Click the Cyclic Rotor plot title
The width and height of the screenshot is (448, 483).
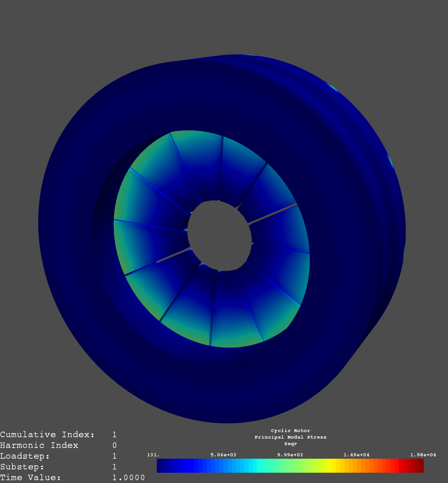(290, 430)
